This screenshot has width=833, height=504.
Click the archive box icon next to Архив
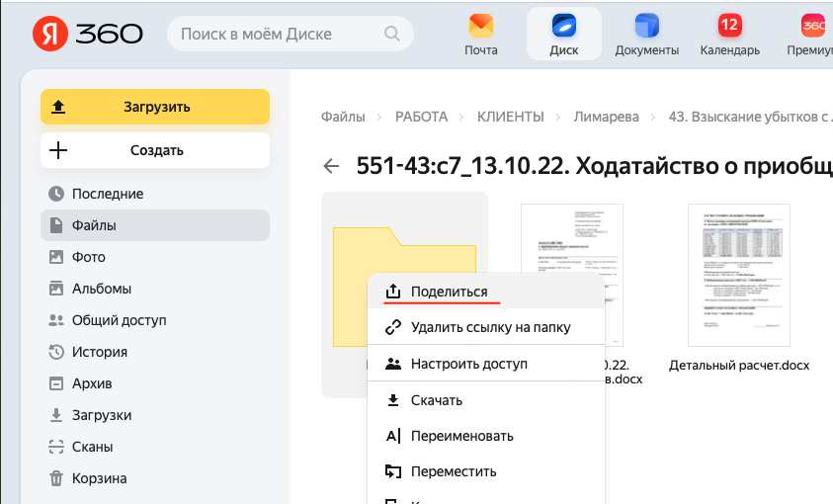pyautogui.click(x=56, y=383)
